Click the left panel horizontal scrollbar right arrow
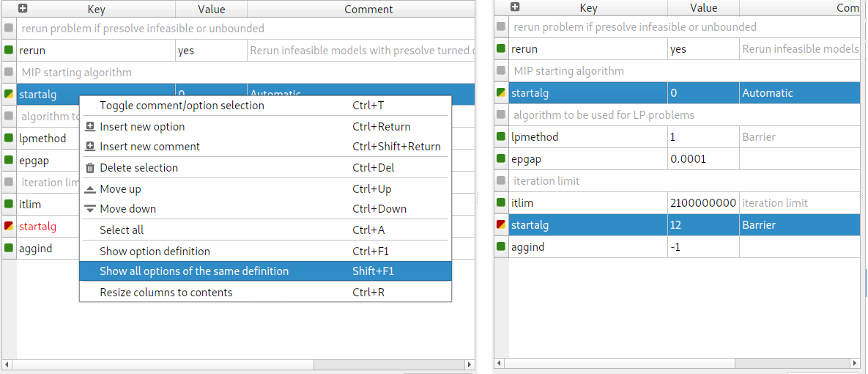 [470, 364]
